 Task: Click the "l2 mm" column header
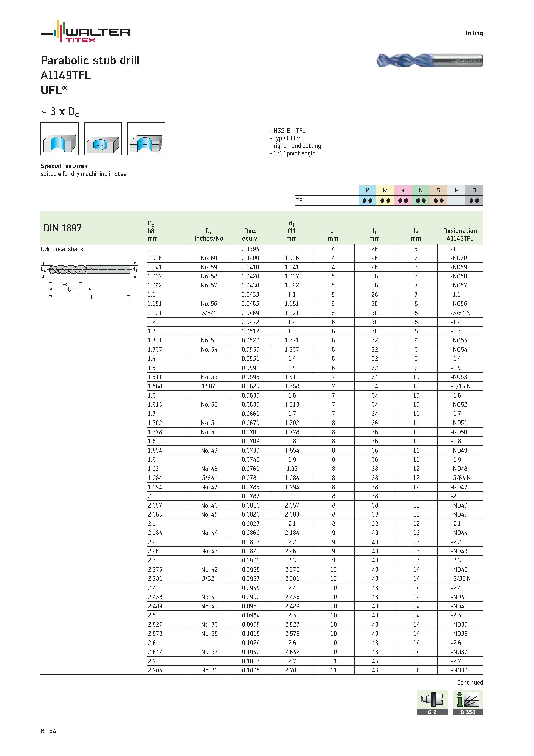click(x=416, y=235)
